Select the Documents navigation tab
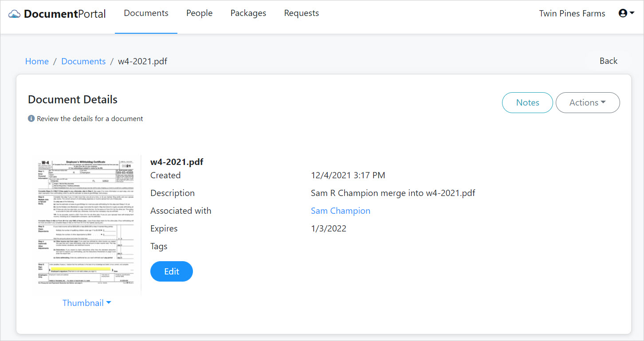The image size is (644, 341). point(146,13)
